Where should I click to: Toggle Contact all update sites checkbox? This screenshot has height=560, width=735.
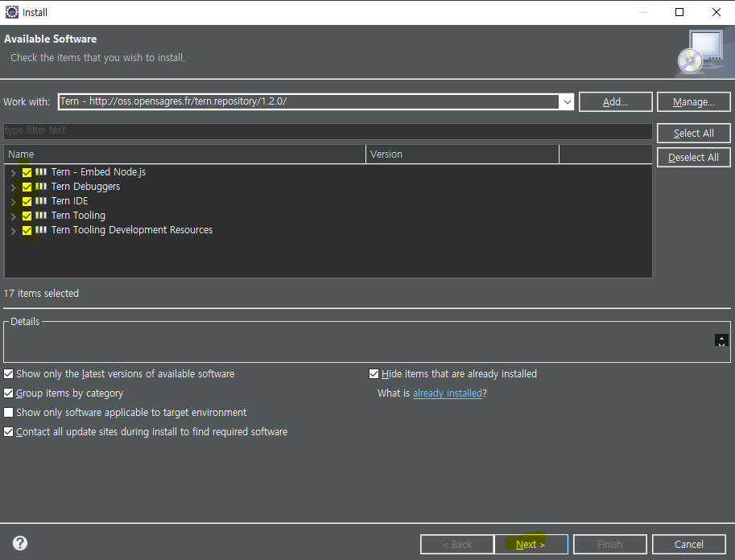click(8, 431)
